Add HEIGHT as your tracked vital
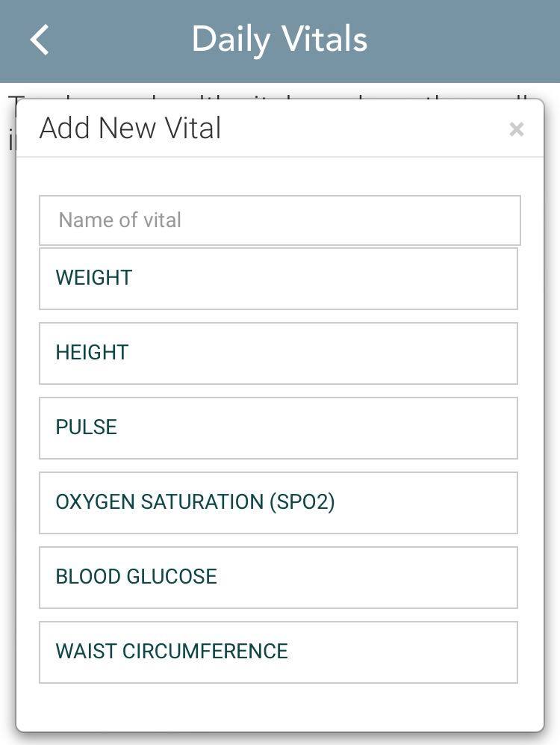The image size is (560, 745). [x=278, y=353]
